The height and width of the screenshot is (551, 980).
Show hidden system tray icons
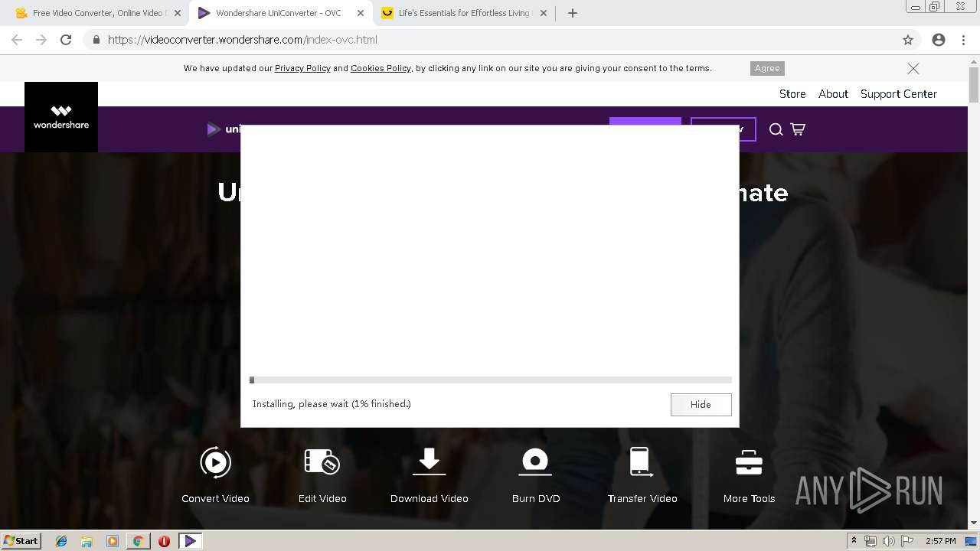pyautogui.click(x=854, y=541)
